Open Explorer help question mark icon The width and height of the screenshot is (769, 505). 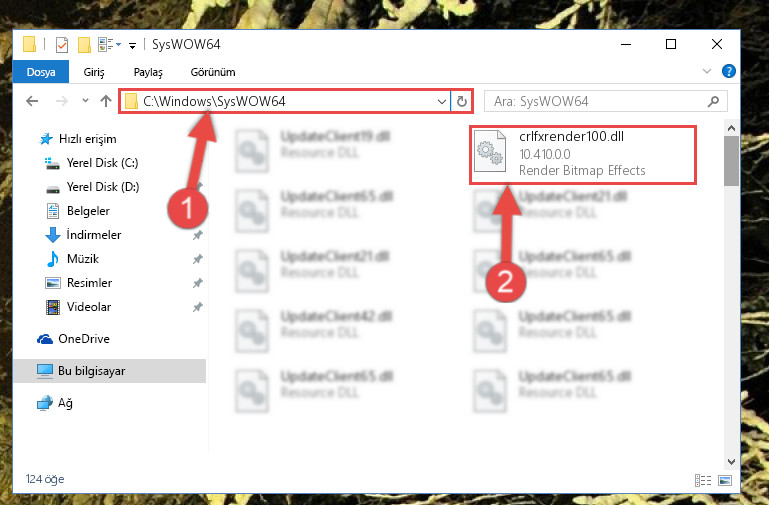coord(729,72)
